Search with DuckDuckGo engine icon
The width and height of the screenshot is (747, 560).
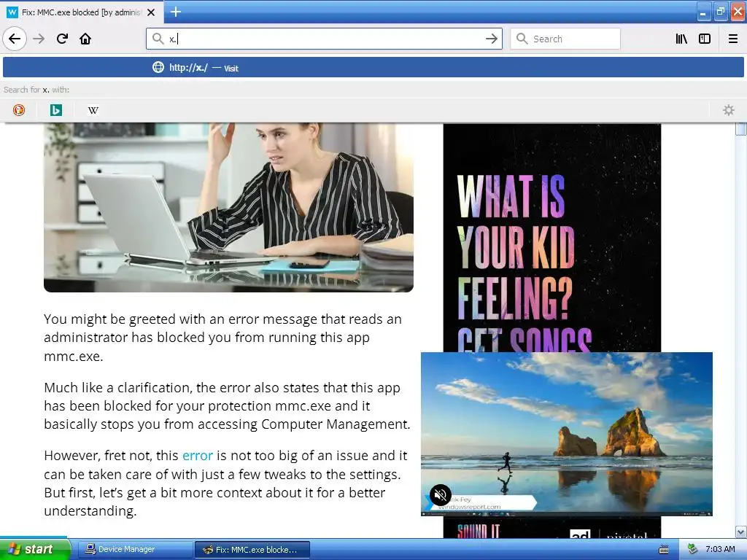click(x=19, y=110)
